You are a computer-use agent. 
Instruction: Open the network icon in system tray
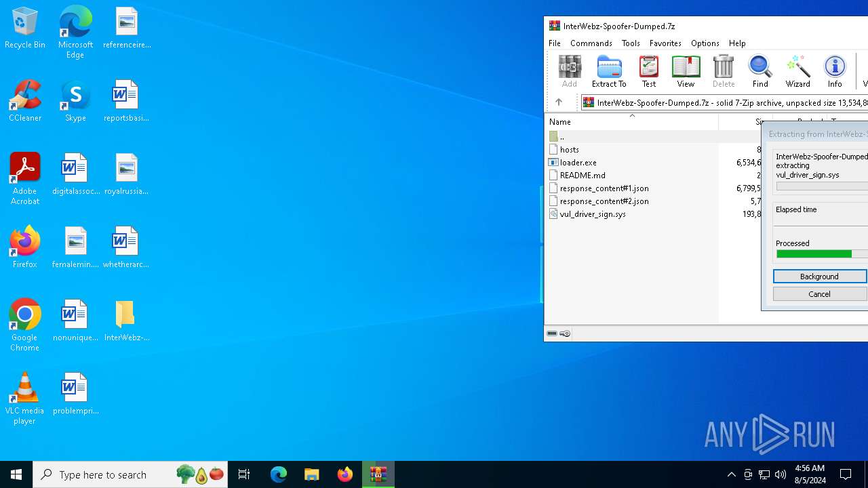[764, 474]
